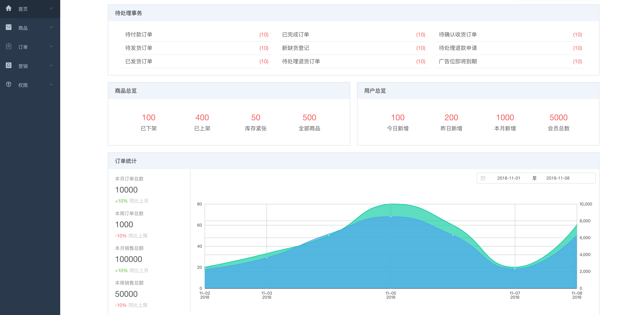Image resolution: width=644 pixels, height=315 pixels.
Task: Open the 营销 sidebar menu
Action: [30, 66]
